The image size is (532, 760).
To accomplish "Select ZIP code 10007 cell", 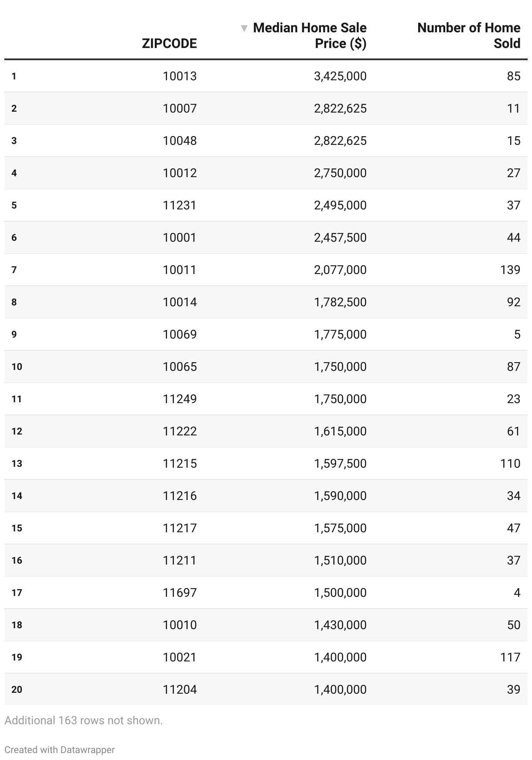I will click(x=180, y=109).
